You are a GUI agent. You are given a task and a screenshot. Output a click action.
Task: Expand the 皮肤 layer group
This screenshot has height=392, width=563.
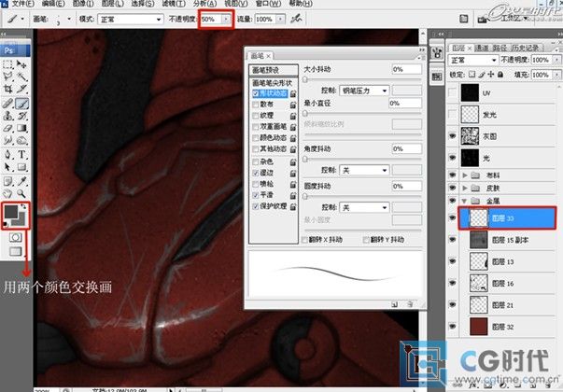tap(465, 188)
